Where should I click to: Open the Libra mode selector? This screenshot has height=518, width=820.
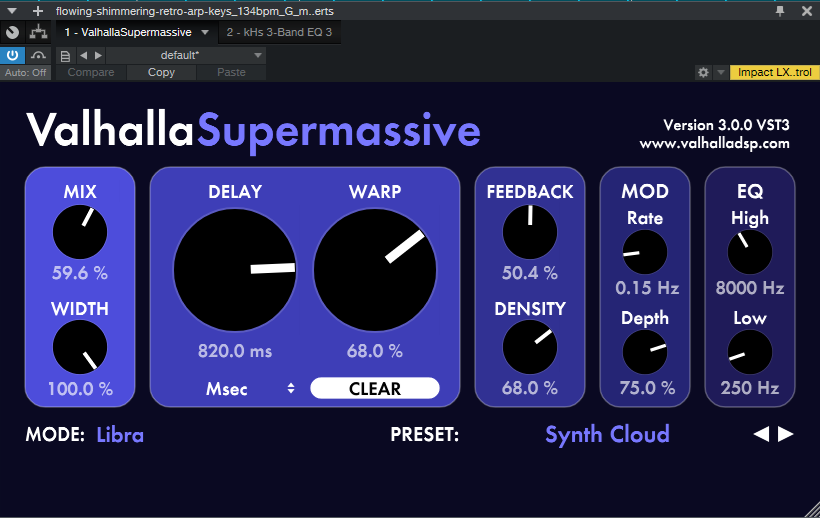click(120, 435)
